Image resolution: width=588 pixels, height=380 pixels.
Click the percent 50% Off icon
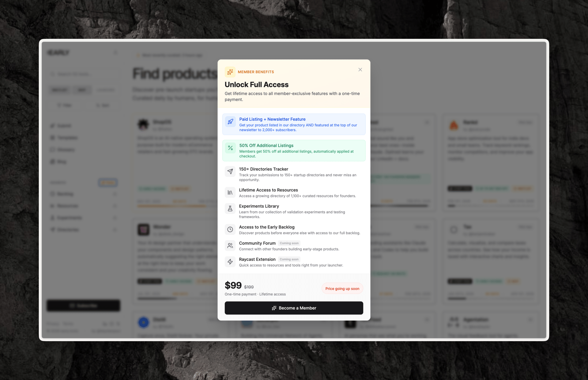(230, 148)
